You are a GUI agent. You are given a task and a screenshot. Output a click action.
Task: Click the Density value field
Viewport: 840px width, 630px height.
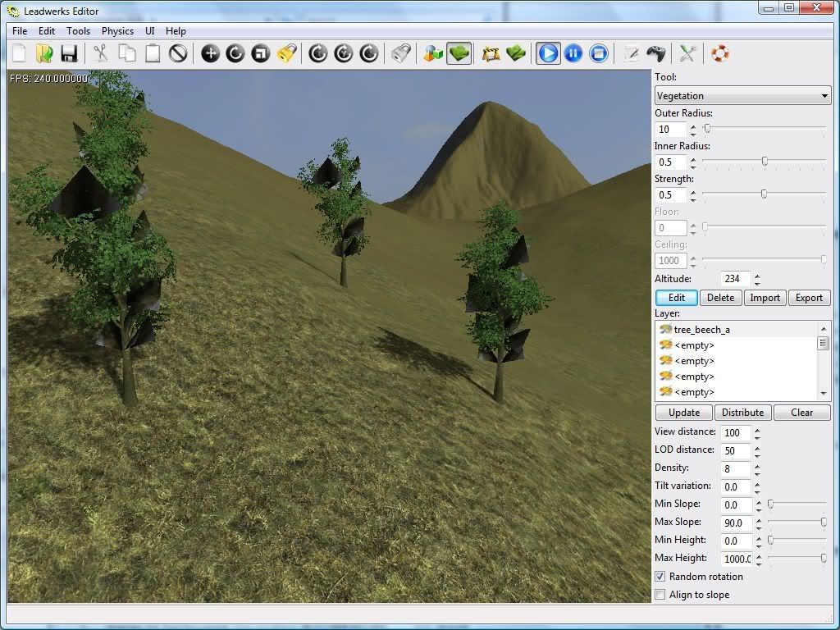click(736, 469)
